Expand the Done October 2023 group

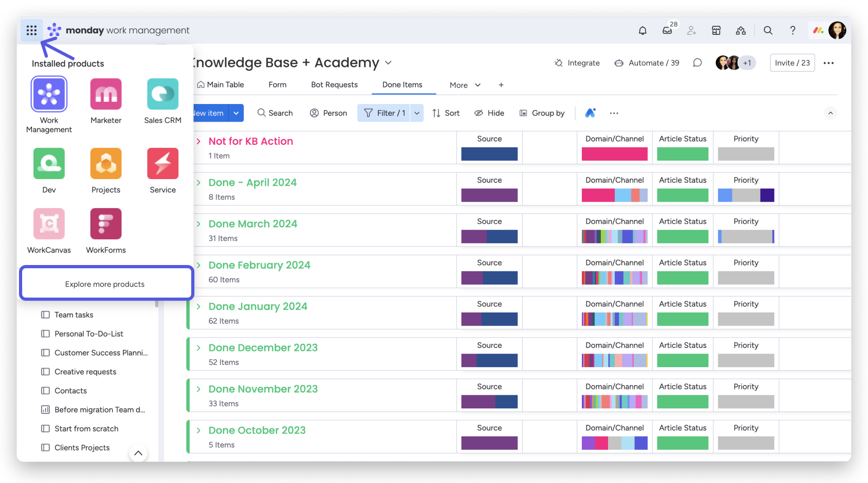coord(198,431)
